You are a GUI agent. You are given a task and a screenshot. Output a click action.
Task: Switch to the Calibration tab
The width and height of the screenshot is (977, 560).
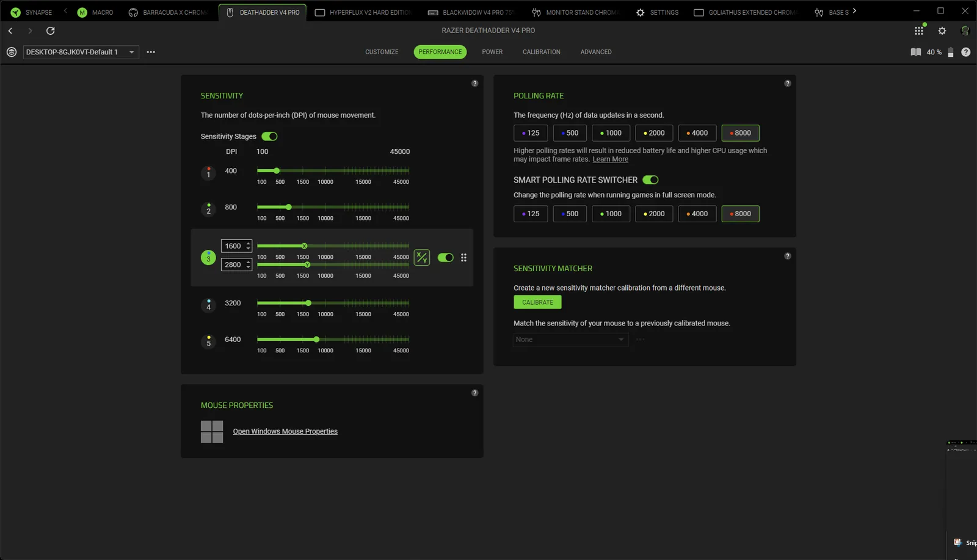(x=541, y=52)
